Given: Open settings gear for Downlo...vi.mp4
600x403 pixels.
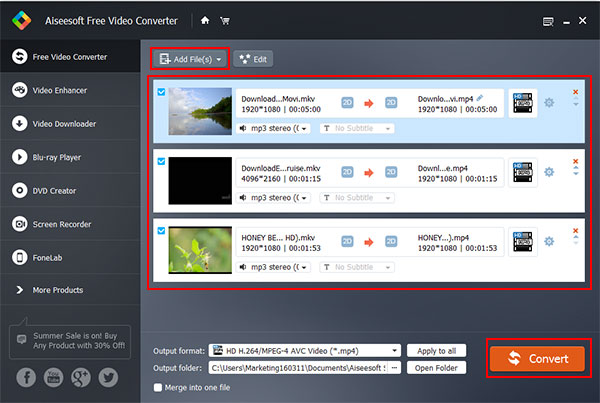Looking at the screenshot, I should pos(549,103).
